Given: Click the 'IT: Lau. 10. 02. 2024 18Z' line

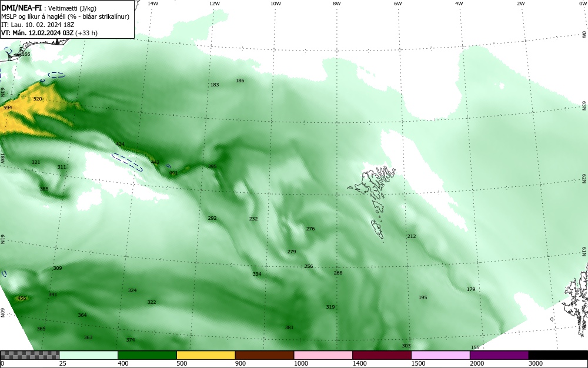Looking at the screenshot, I should point(38,25).
